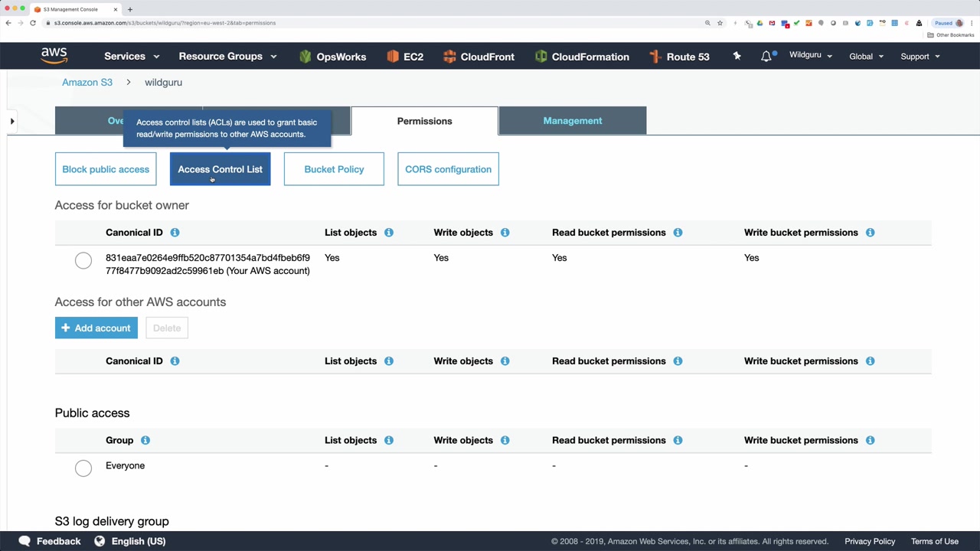980x551 pixels.
Task: Open the Route 53 service shortcut
Action: (679, 57)
